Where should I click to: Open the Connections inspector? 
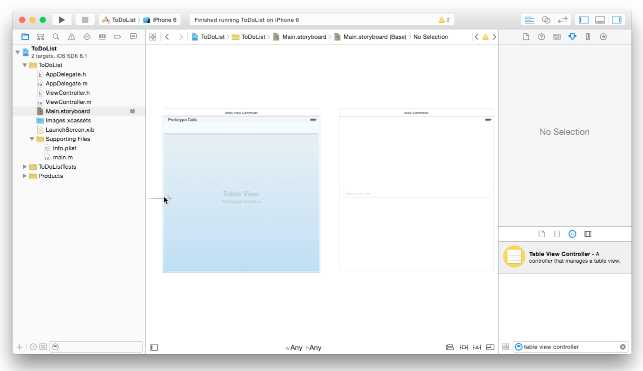[603, 36]
